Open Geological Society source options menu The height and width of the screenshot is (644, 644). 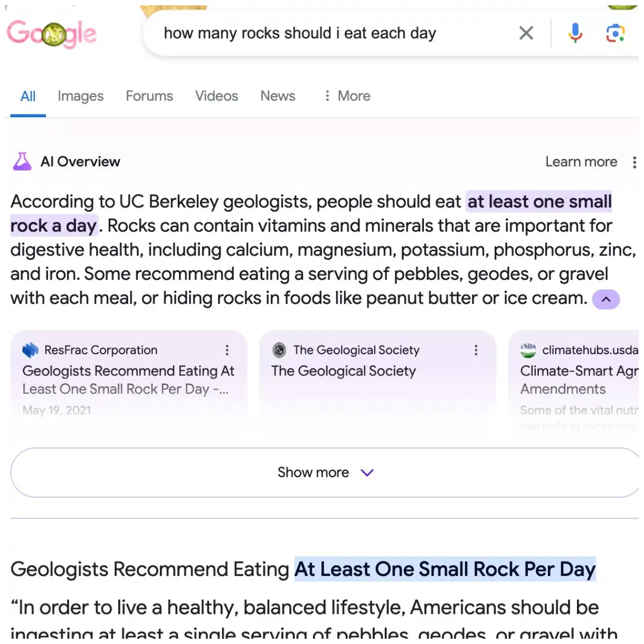click(476, 350)
